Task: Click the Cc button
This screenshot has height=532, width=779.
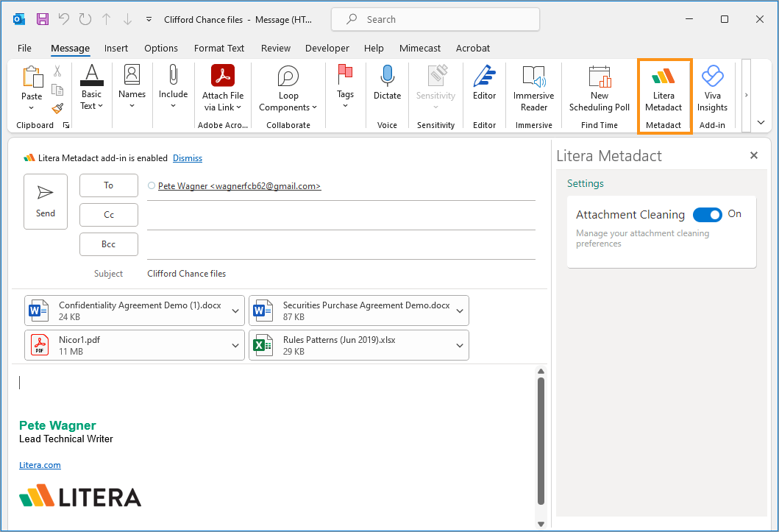Action: [x=108, y=215]
